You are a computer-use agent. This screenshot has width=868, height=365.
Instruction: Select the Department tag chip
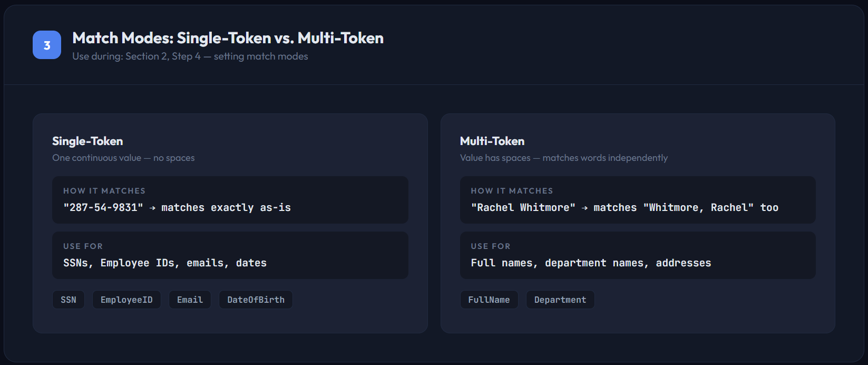point(560,300)
